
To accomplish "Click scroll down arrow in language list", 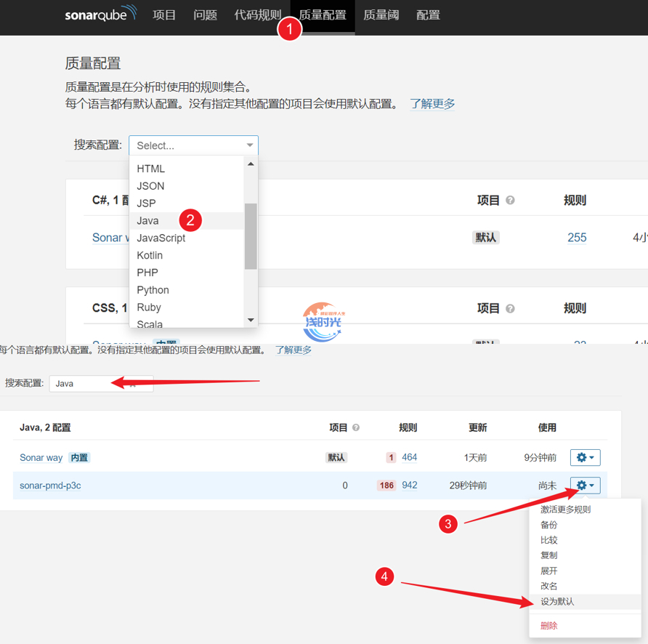I will coord(251,320).
